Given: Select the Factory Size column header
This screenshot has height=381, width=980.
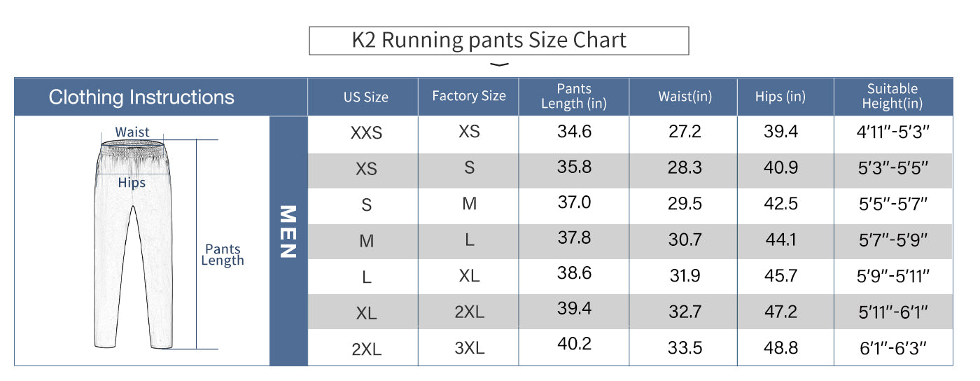Looking at the screenshot, I should point(468,96).
